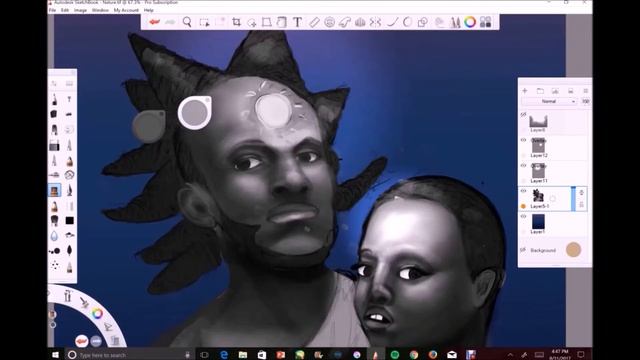The height and width of the screenshot is (360, 640).
Task: Toggle visibility of Layer12
Action: (524, 140)
